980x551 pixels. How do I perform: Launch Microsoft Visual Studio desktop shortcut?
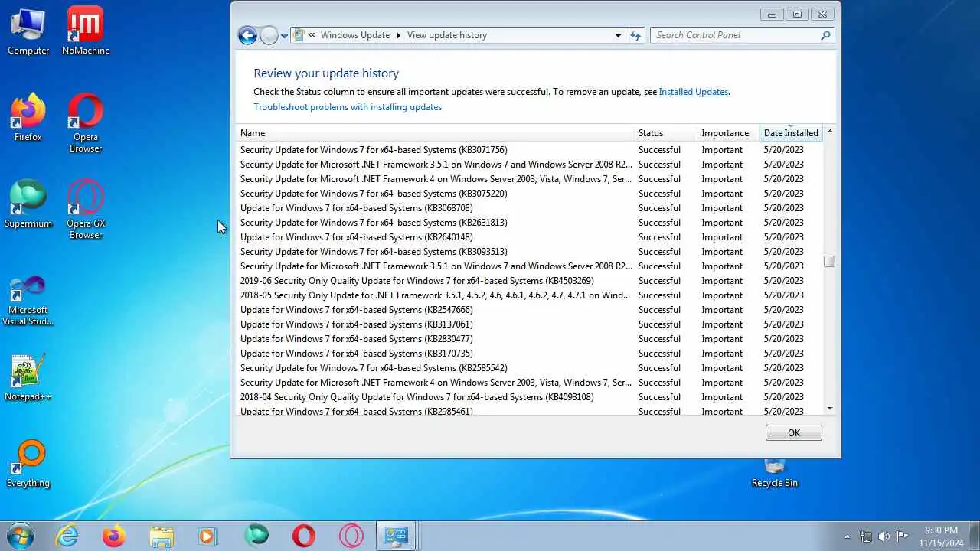pyautogui.click(x=28, y=300)
